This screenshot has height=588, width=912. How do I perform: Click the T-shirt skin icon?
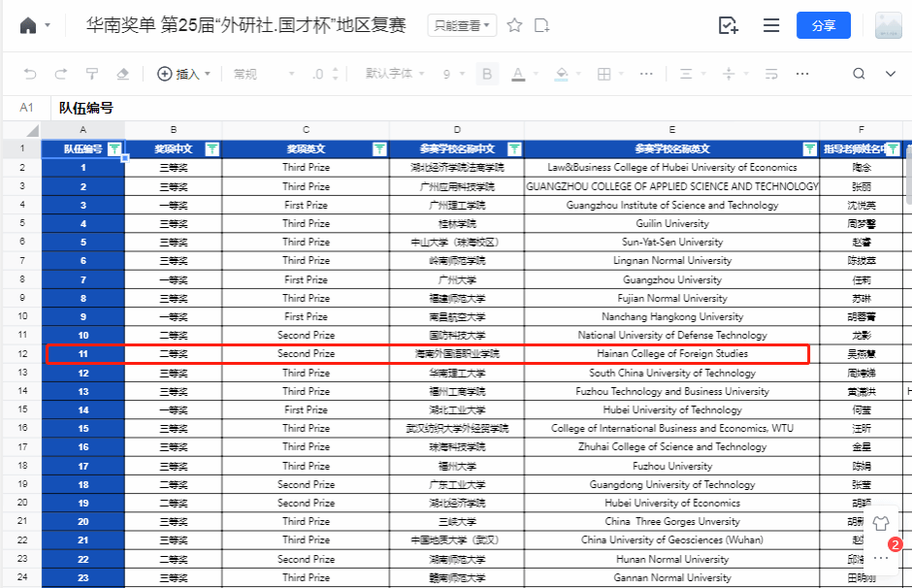pyautogui.click(x=880, y=523)
